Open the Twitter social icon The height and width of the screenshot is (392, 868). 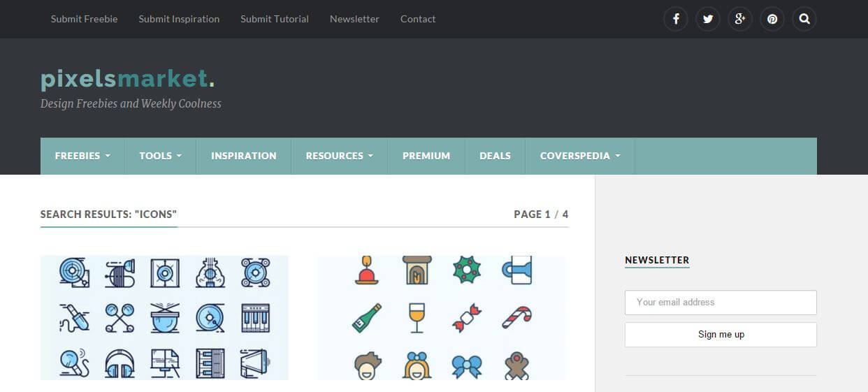[708, 19]
